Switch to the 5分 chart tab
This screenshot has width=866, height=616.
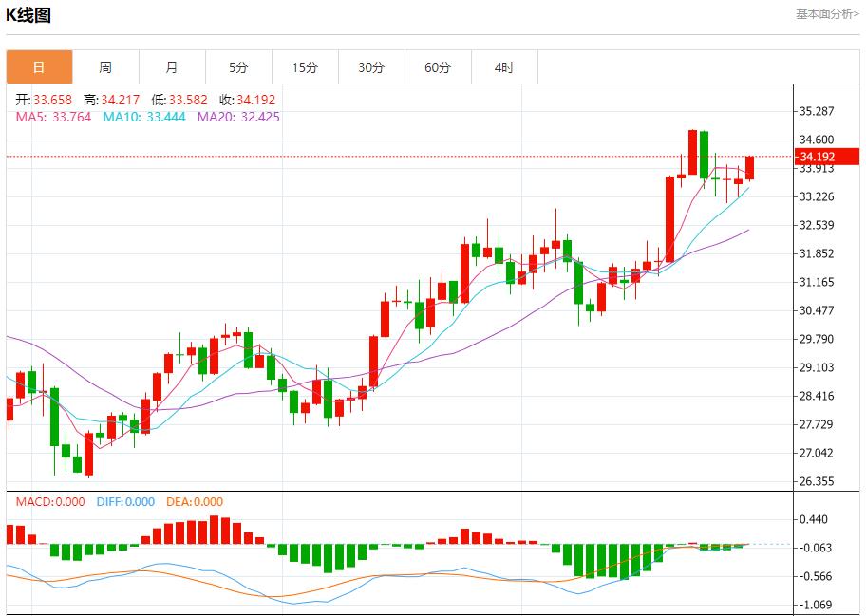[x=238, y=67]
